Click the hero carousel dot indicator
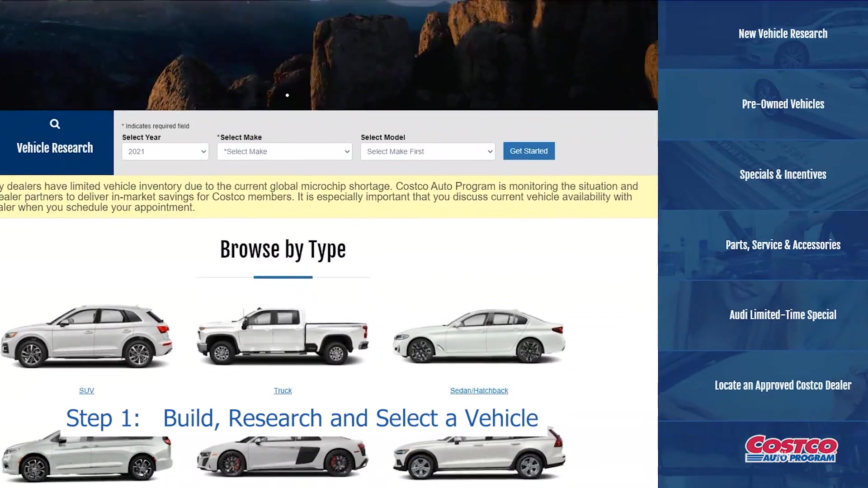 tap(287, 95)
